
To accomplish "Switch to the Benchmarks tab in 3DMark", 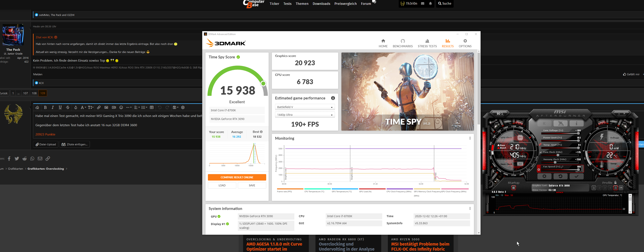I will pos(403,43).
